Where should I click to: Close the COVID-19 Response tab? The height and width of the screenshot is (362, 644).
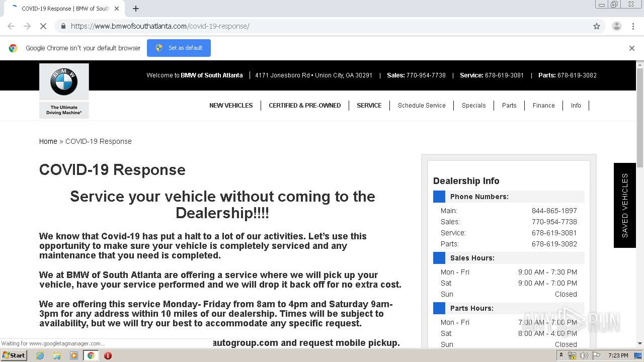point(117,9)
